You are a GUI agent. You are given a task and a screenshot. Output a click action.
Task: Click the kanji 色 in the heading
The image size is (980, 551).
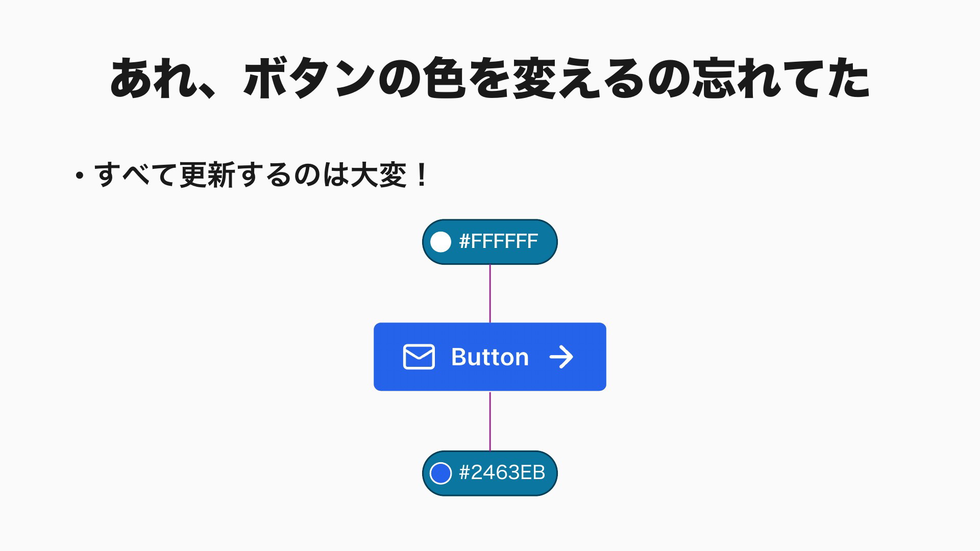click(446, 78)
